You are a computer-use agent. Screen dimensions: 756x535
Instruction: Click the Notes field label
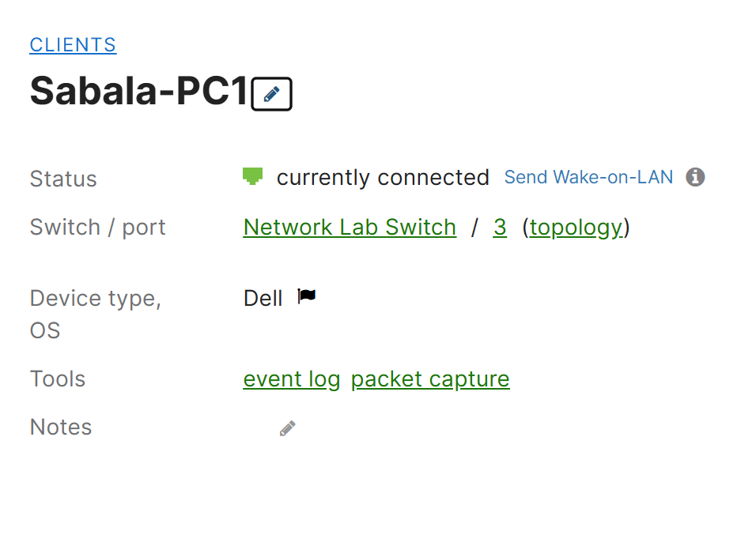coord(61,427)
